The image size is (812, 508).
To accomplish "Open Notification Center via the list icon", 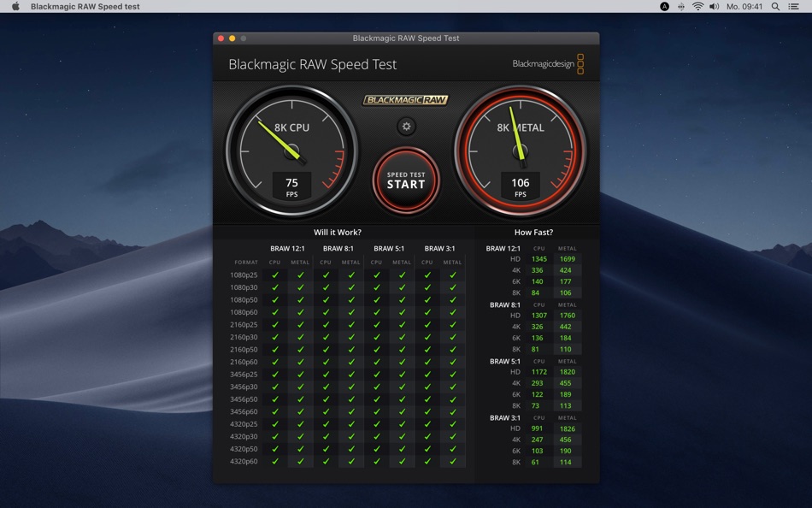I will pos(793,6).
